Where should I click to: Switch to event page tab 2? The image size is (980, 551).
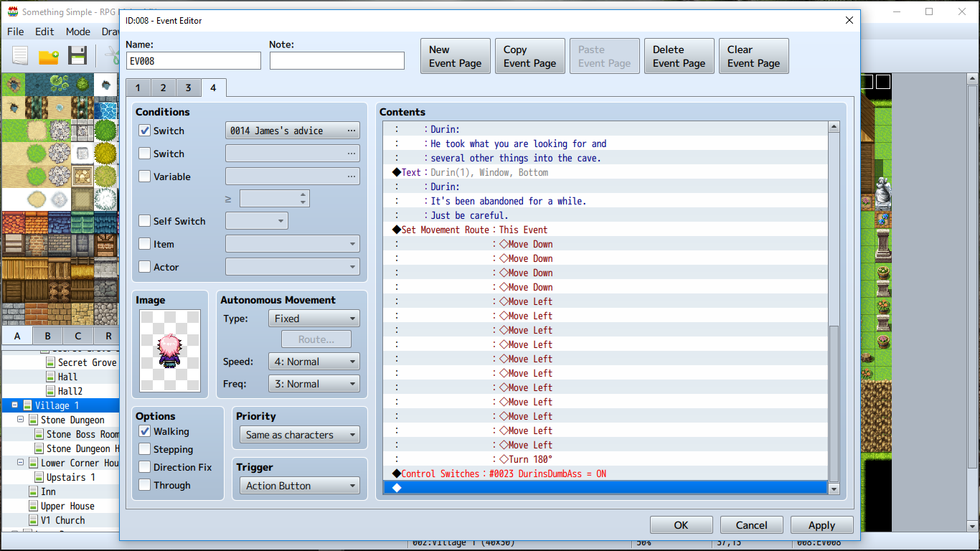163,88
